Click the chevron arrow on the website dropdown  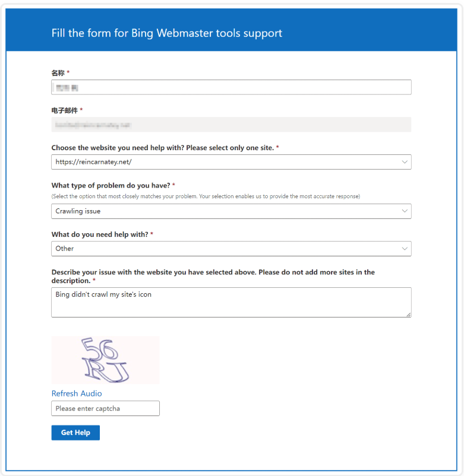pos(405,162)
